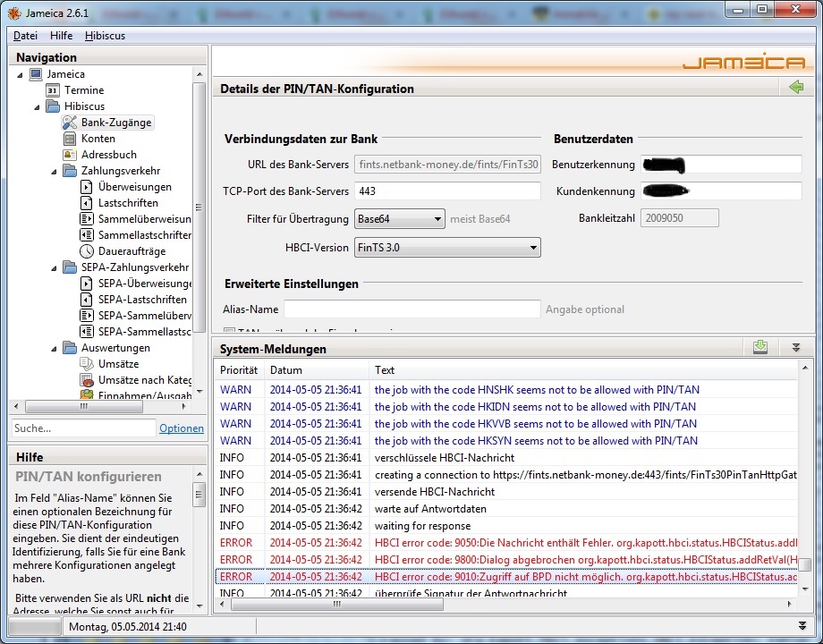Click the green save icon in System-Meldungen
Image resolution: width=823 pixels, height=644 pixels.
coord(760,347)
